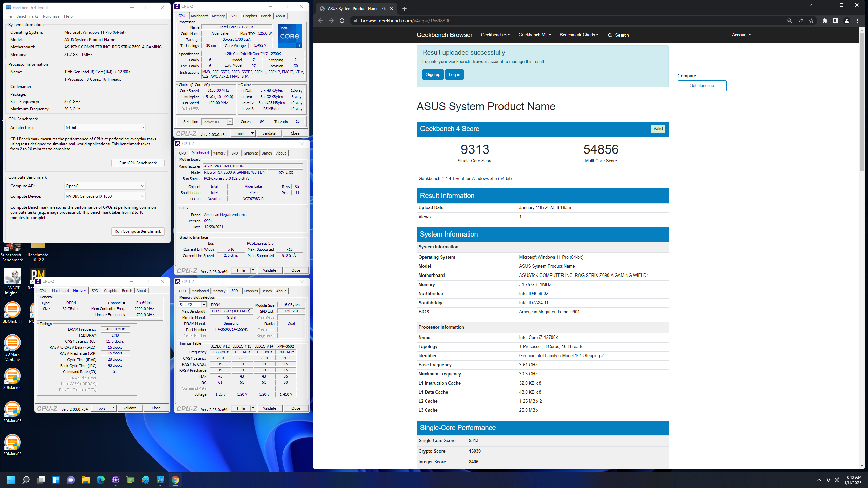
Task: Expand the Tools arrow in the CPU-Z Mainboard window
Action: 253,270
